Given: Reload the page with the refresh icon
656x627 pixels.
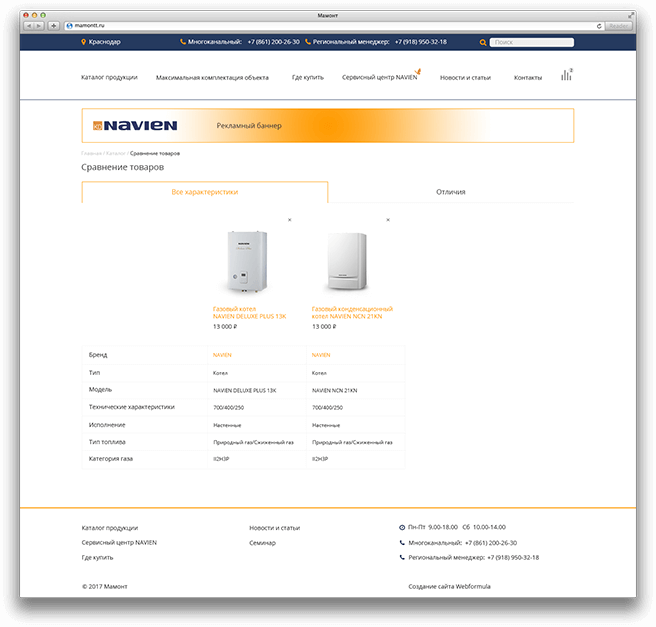Looking at the screenshot, I should pos(599,26).
